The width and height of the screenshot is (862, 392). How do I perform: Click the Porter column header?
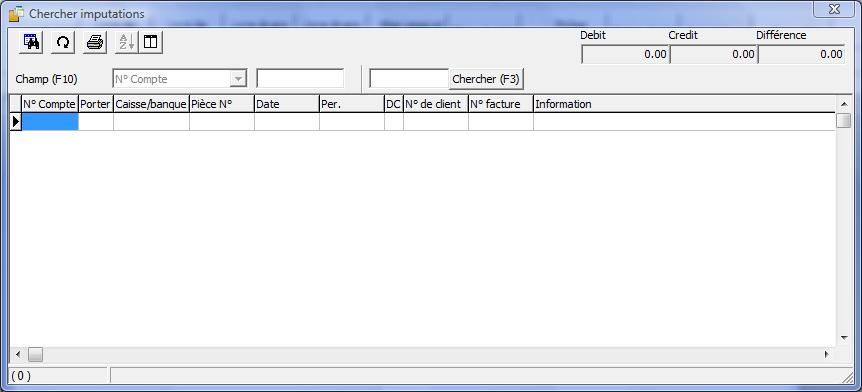[x=96, y=104]
